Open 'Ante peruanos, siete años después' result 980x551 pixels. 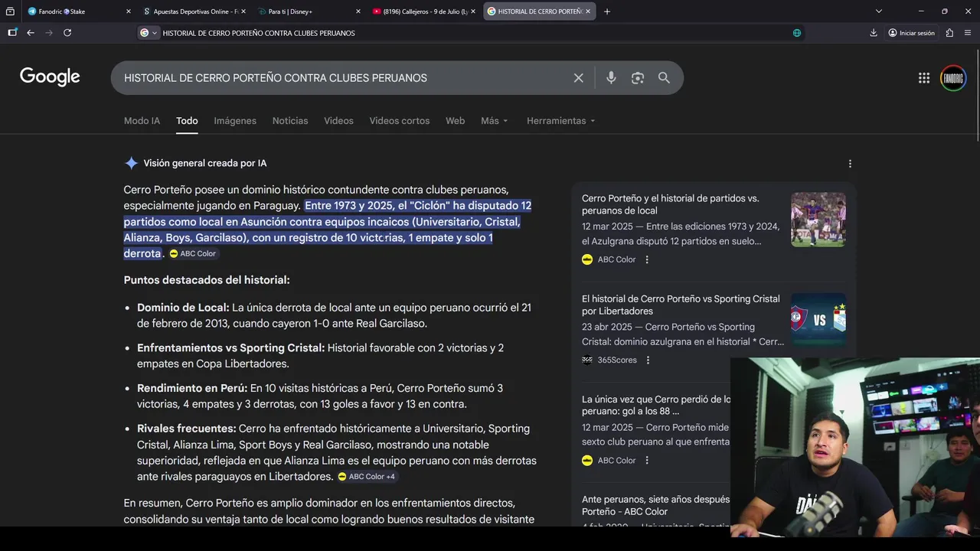click(x=656, y=505)
